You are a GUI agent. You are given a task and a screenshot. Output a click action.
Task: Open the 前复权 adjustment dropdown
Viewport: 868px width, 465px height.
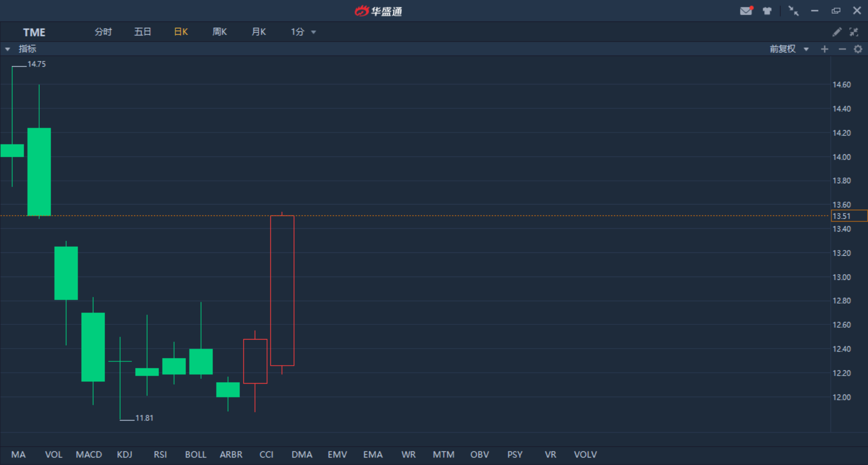tap(789, 49)
